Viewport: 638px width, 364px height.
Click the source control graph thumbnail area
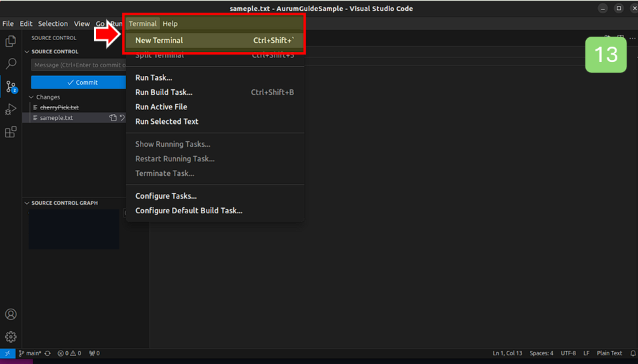74,229
